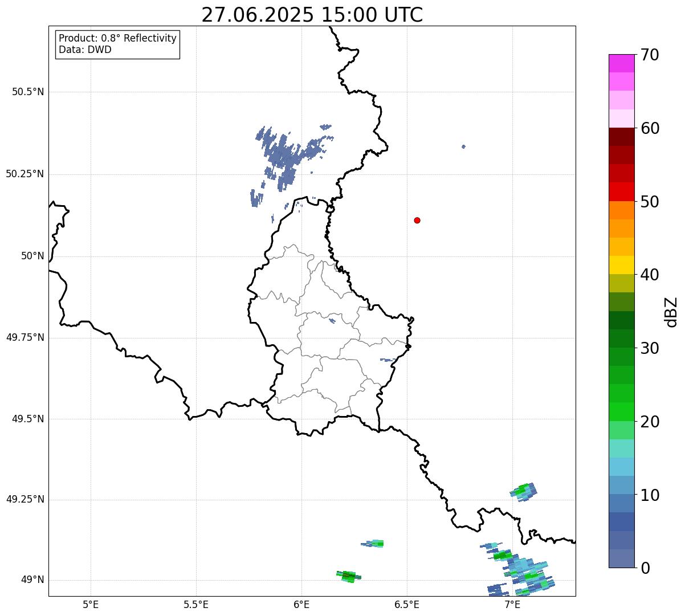Select the 50°N latitude label
The image size is (685, 616).
point(32,256)
